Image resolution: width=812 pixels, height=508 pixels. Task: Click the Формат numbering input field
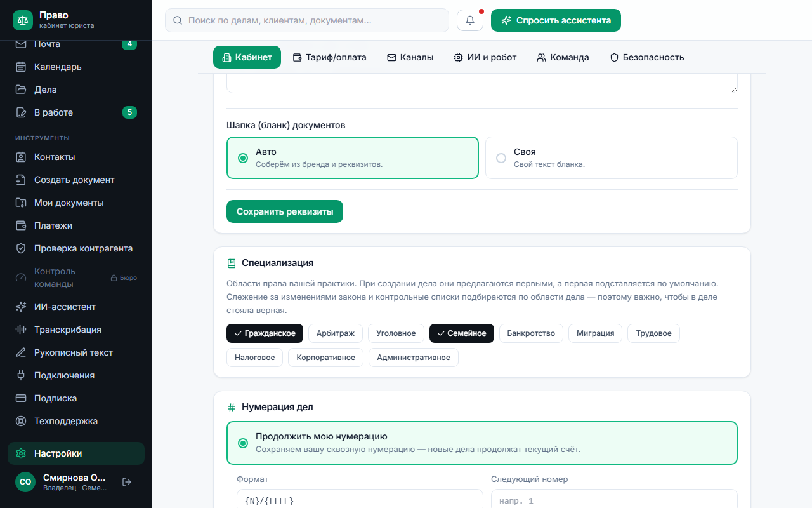tap(360, 499)
